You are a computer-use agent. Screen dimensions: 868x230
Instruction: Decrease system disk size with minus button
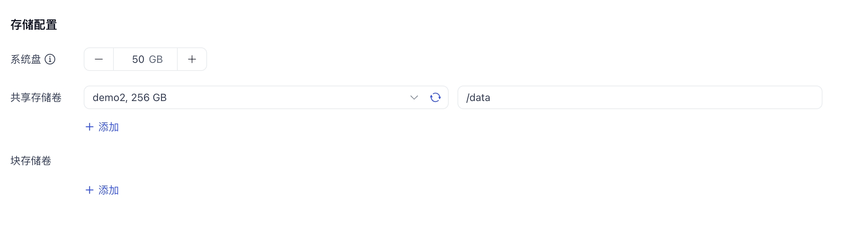tap(99, 59)
